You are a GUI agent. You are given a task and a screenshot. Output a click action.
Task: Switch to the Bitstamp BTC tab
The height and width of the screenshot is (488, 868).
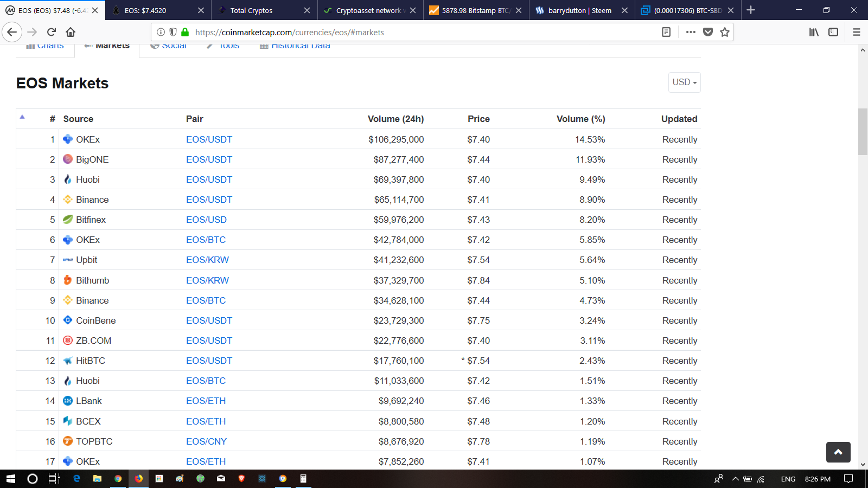(475, 10)
